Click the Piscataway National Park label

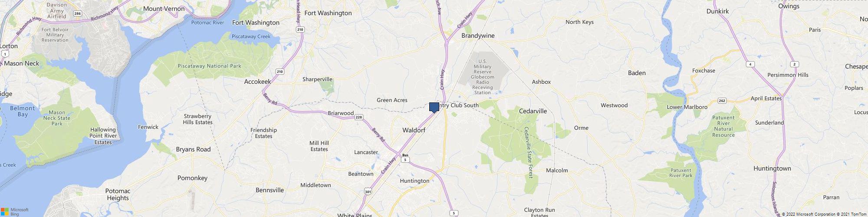click(209, 66)
